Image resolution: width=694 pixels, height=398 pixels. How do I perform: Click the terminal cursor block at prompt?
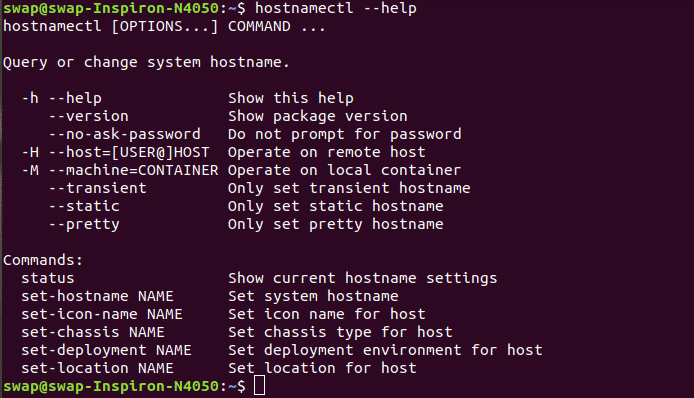point(260,385)
